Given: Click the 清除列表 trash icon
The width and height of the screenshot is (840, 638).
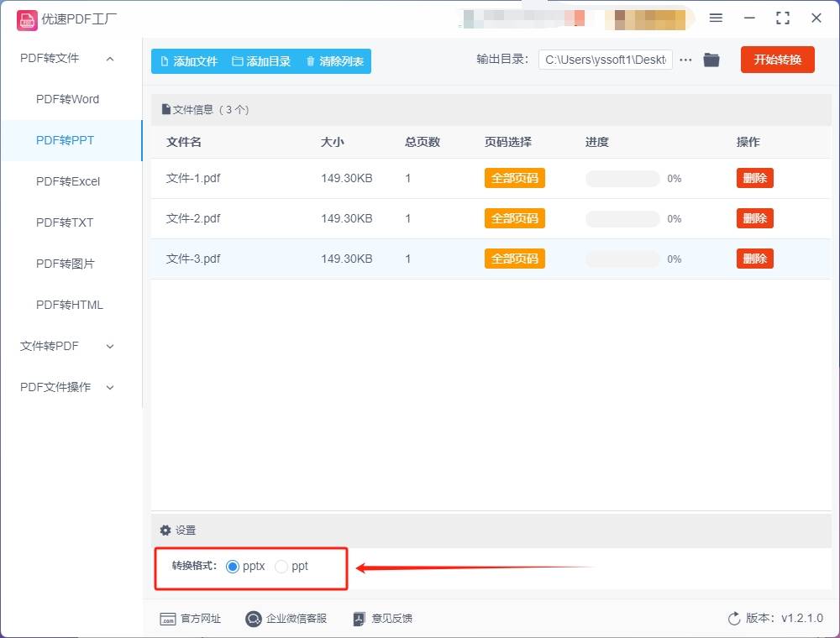Looking at the screenshot, I should [308, 60].
